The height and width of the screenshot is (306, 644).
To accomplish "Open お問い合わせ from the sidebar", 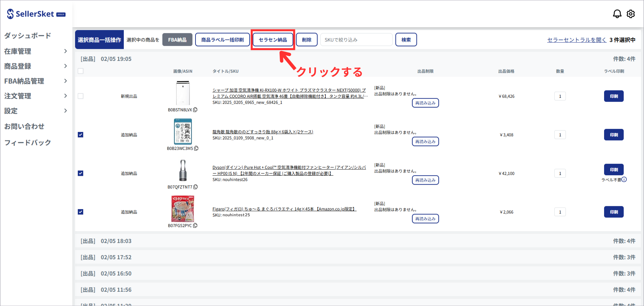I will tap(24, 126).
